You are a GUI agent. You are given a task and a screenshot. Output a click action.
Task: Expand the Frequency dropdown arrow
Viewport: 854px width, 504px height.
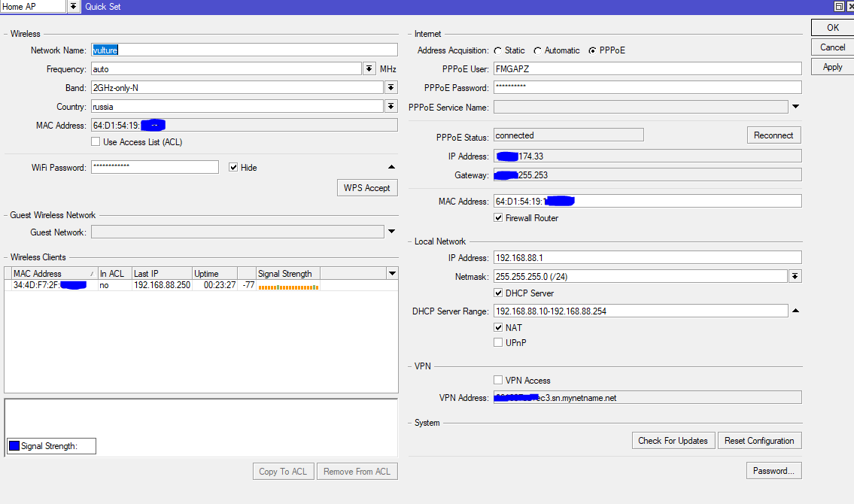point(369,69)
